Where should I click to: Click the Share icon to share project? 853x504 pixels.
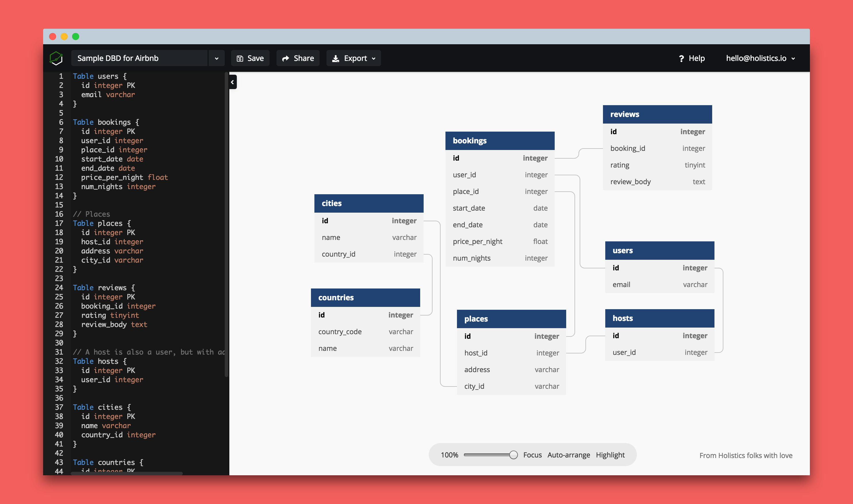(x=299, y=58)
